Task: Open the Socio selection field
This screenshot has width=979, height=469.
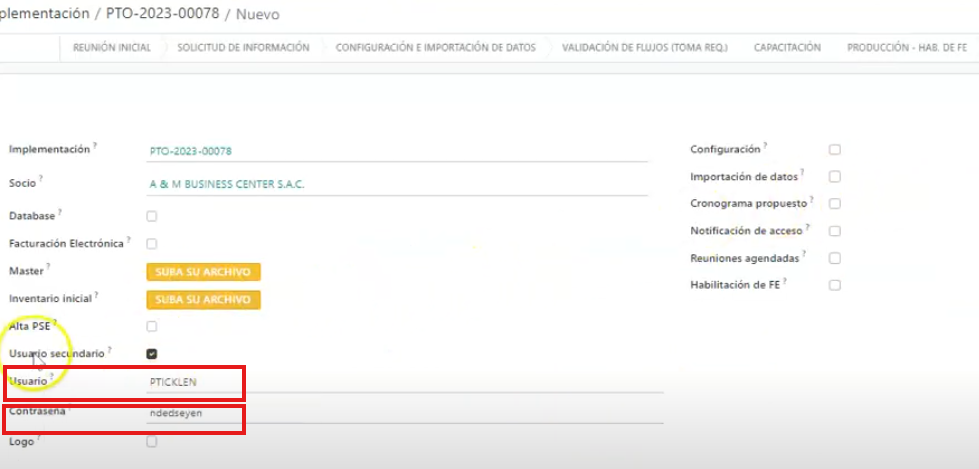Action: click(397, 185)
